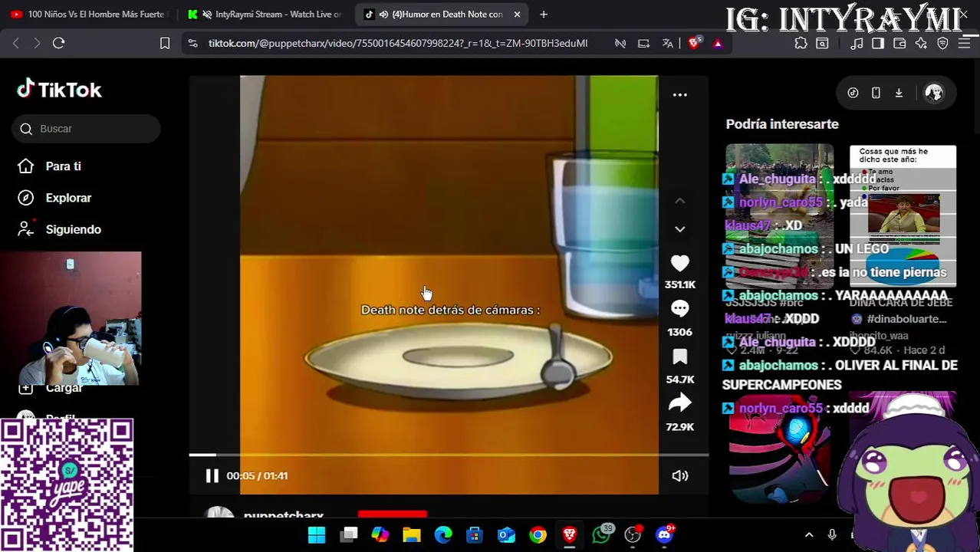Image resolution: width=980 pixels, height=552 pixels.
Task: Open the browser hamburger menu
Action: tap(964, 43)
